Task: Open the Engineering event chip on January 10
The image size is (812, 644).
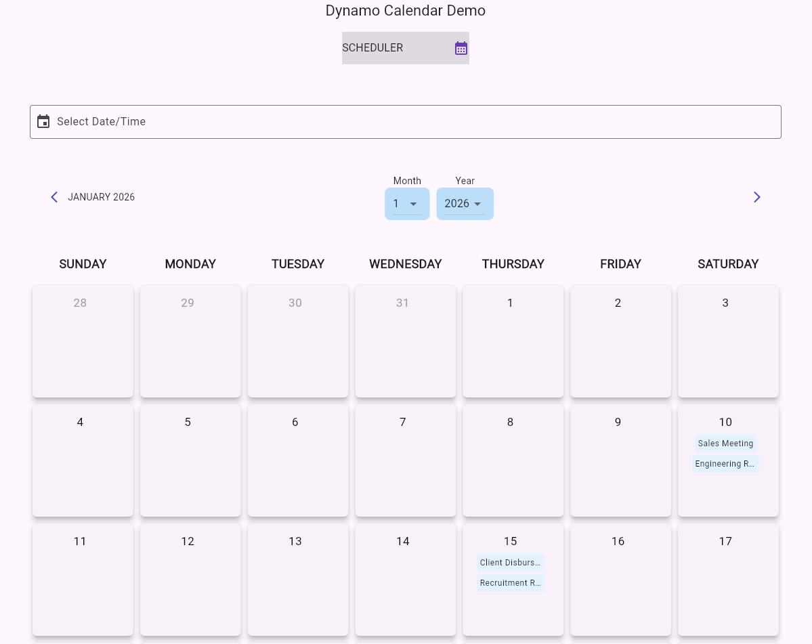Action: (725, 464)
